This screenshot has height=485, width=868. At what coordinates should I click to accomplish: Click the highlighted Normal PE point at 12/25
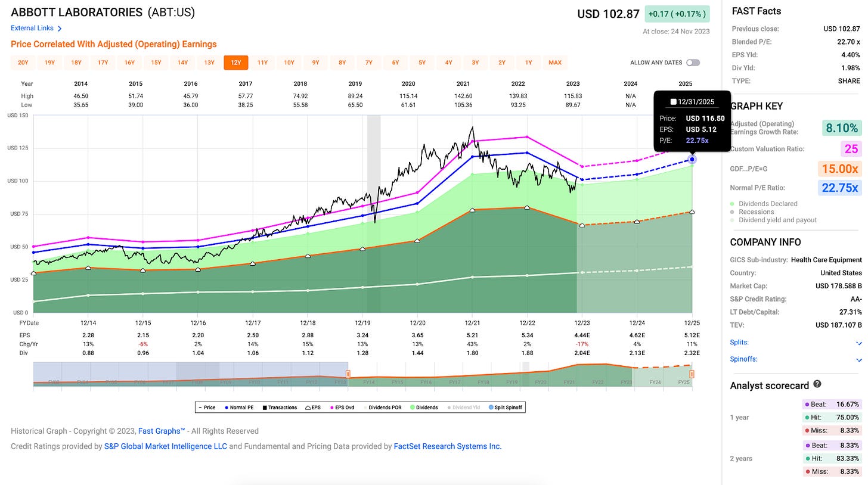point(692,159)
